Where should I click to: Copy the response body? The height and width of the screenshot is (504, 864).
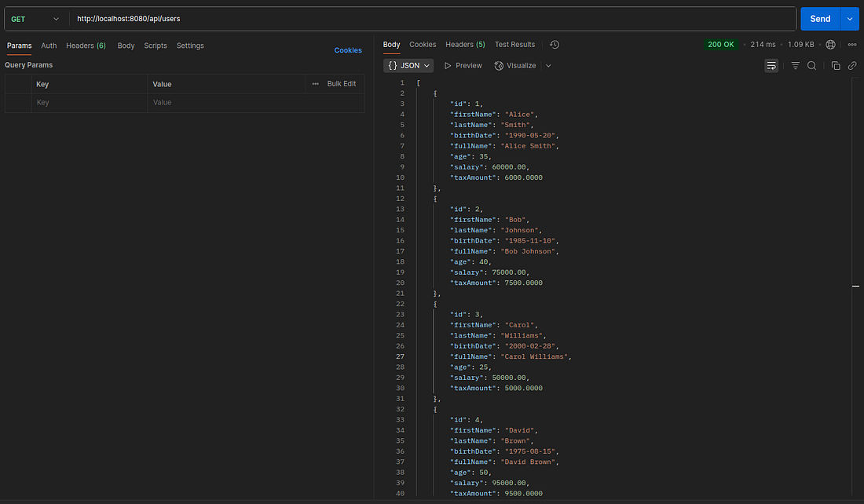point(835,65)
